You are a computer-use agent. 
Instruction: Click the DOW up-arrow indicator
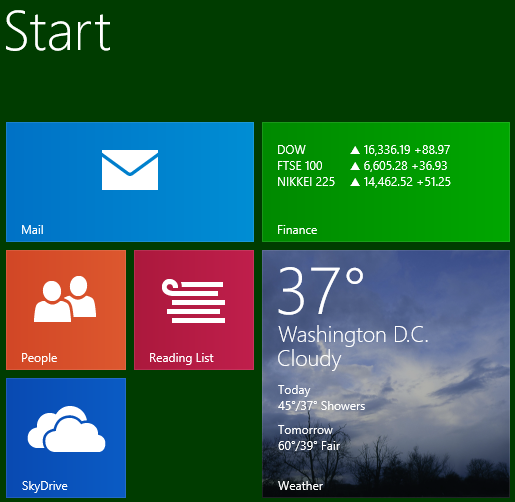(x=355, y=150)
